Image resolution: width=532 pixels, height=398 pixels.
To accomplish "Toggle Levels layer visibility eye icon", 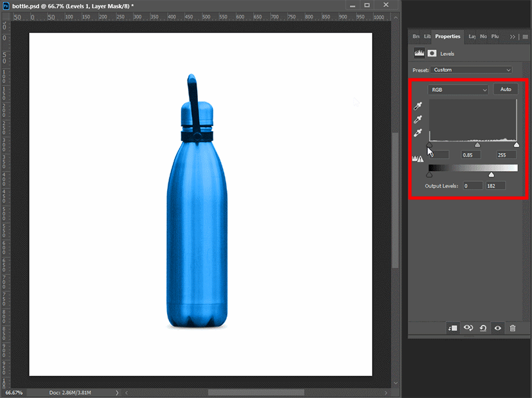I will [x=498, y=328].
